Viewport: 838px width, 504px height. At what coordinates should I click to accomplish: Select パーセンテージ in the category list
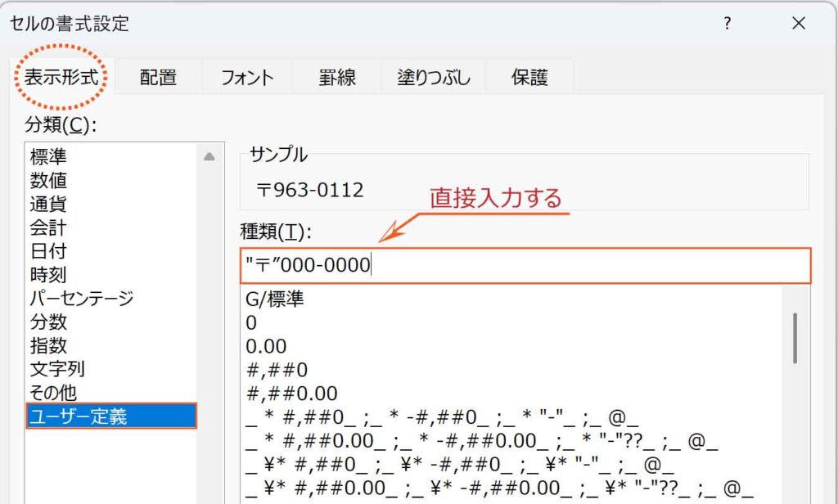pyautogui.click(x=111, y=298)
